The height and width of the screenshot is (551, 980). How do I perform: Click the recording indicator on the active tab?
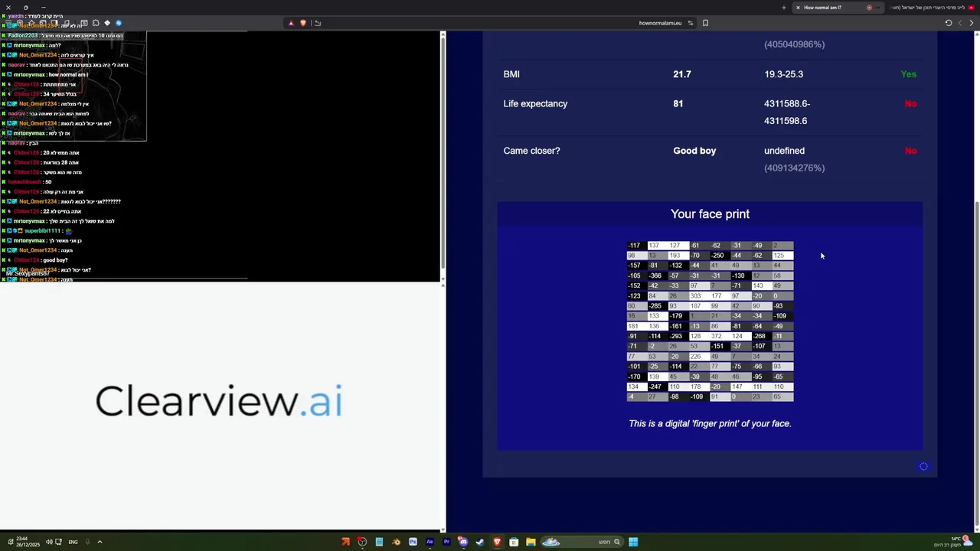869,8
